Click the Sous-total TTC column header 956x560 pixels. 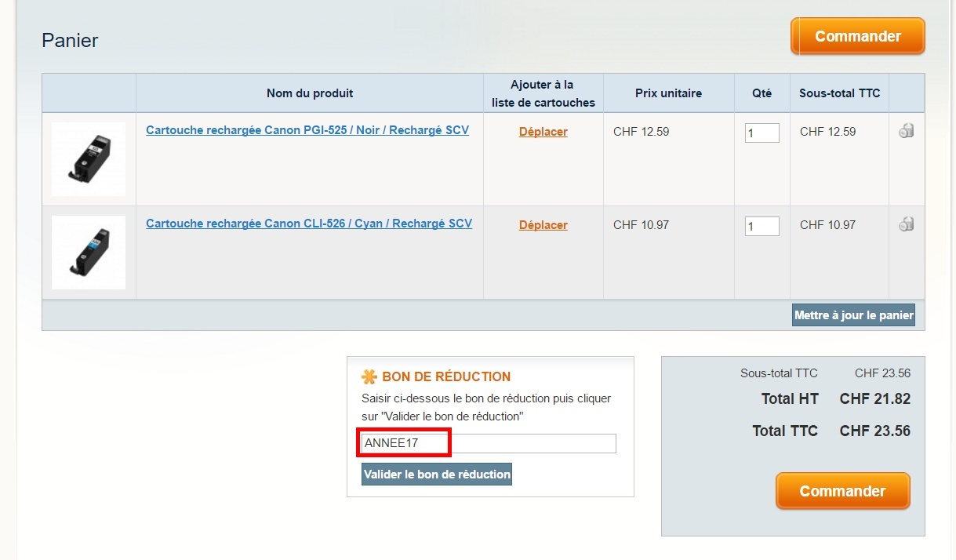(x=839, y=93)
